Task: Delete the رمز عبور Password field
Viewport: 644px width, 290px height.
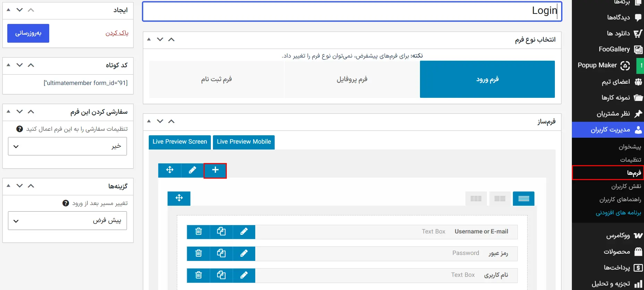Action: tap(198, 254)
